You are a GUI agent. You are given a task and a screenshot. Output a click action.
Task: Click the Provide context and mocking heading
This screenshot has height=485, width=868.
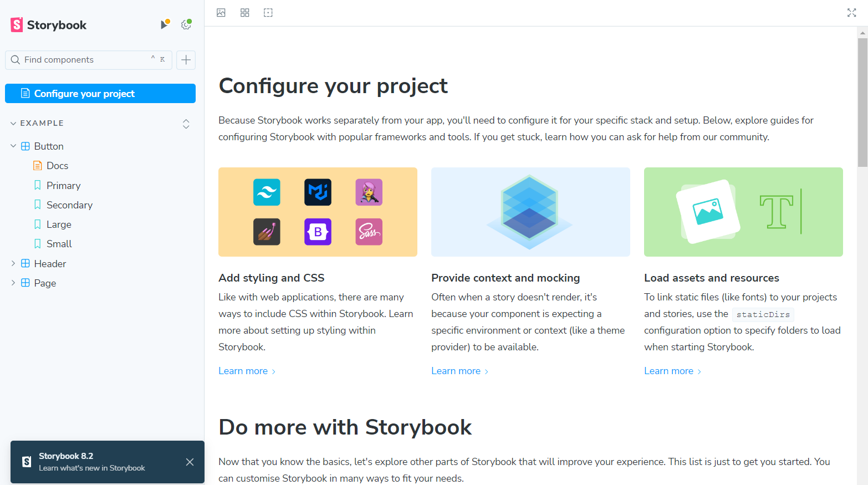(x=506, y=278)
